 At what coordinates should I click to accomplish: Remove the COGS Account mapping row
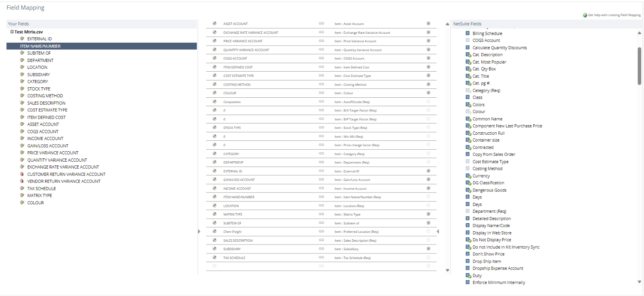[x=428, y=58]
